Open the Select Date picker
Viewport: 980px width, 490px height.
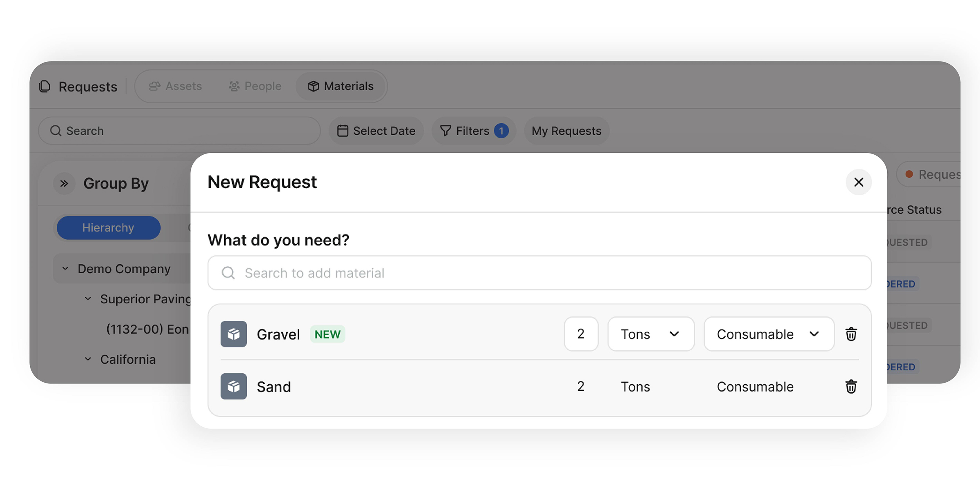(376, 131)
